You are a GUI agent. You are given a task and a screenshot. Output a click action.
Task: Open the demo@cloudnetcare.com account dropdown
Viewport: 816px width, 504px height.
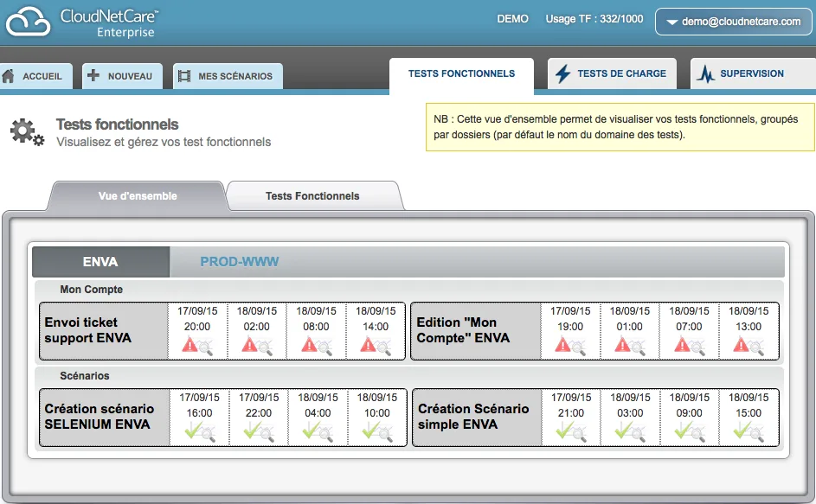pos(733,22)
